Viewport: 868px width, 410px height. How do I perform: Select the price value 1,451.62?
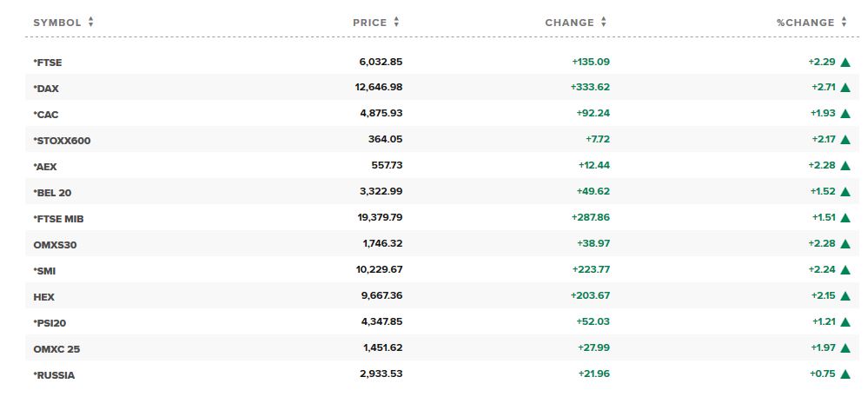383,347
